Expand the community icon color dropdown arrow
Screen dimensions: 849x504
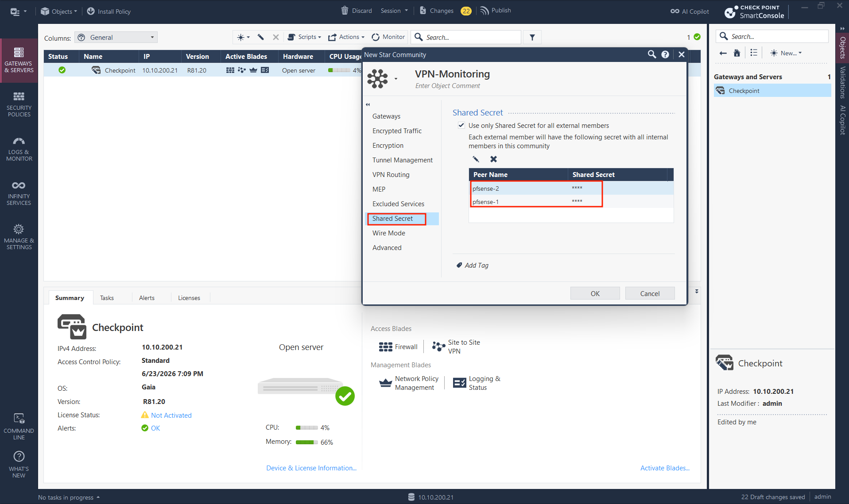click(x=396, y=79)
